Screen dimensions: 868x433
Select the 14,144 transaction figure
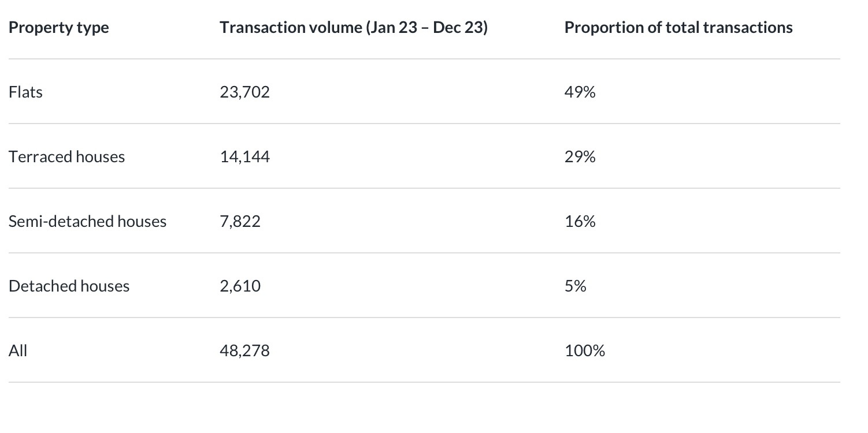[x=244, y=156]
